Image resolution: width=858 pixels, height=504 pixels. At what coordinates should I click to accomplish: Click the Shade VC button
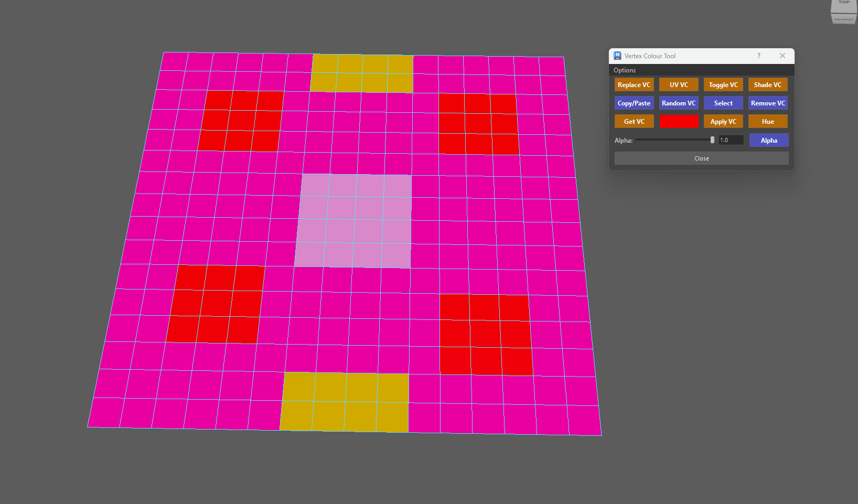[768, 85]
